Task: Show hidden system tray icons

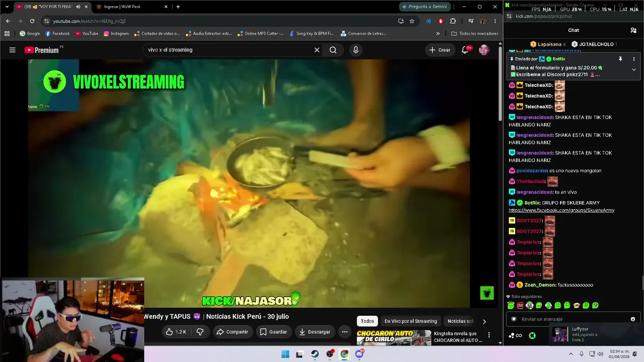Action: (x=571, y=354)
